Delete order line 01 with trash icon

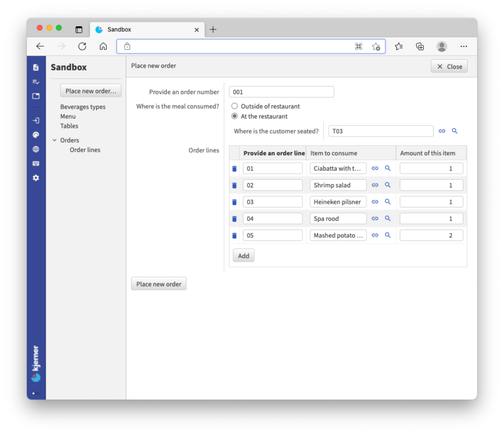pos(234,169)
